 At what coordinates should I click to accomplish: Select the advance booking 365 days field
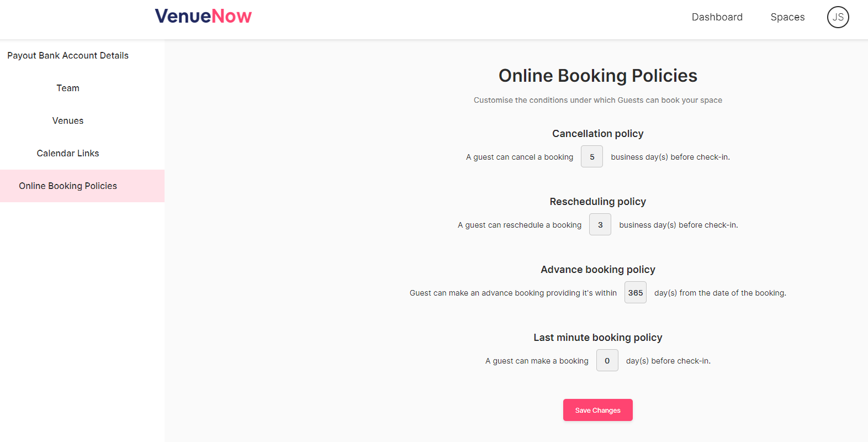coord(636,293)
